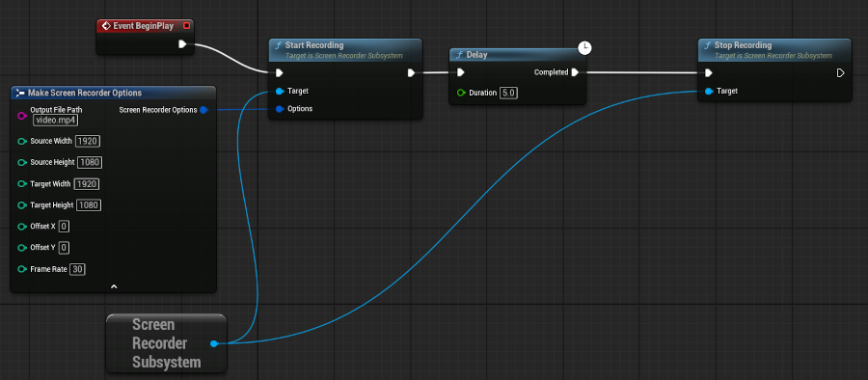Image resolution: width=868 pixels, height=380 pixels.
Task: Click Start Recording input execution pin
Action: point(280,72)
